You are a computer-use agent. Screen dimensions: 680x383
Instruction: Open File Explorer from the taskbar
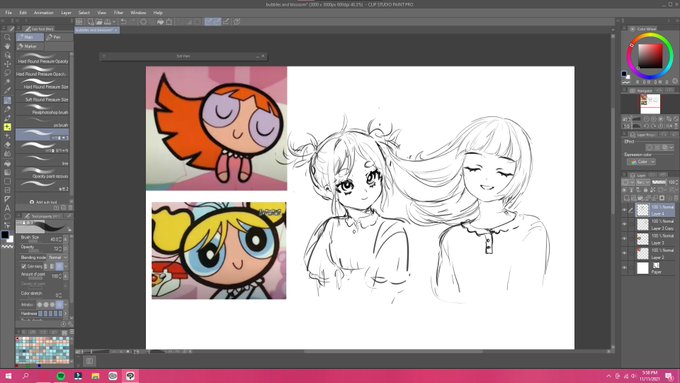pyautogui.click(x=95, y=376)
